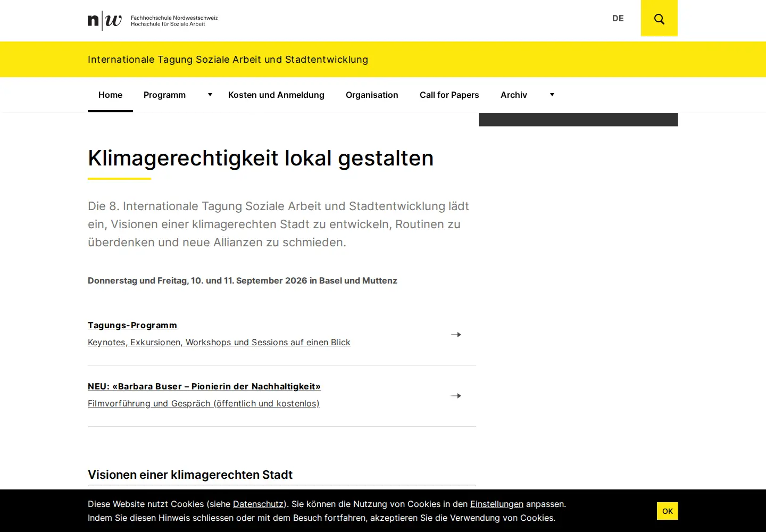Click heading Visionen einer klimagerechten Stadt
Screen dimensions: 766x532
pyautogui.click(x=190, y=475)
